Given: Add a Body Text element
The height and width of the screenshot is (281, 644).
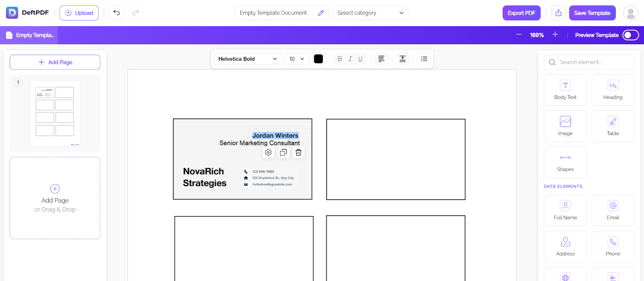Looking at the screenshot, I should (565, 90).
